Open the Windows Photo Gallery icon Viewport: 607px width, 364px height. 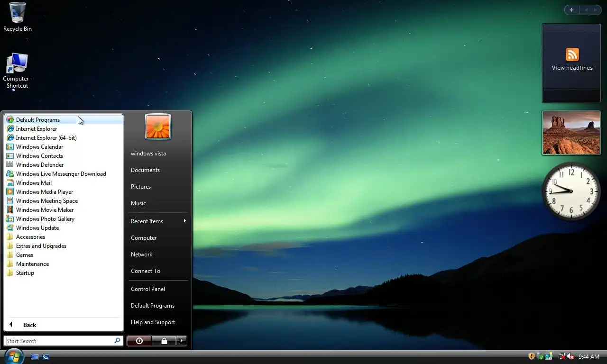[10, 219]
